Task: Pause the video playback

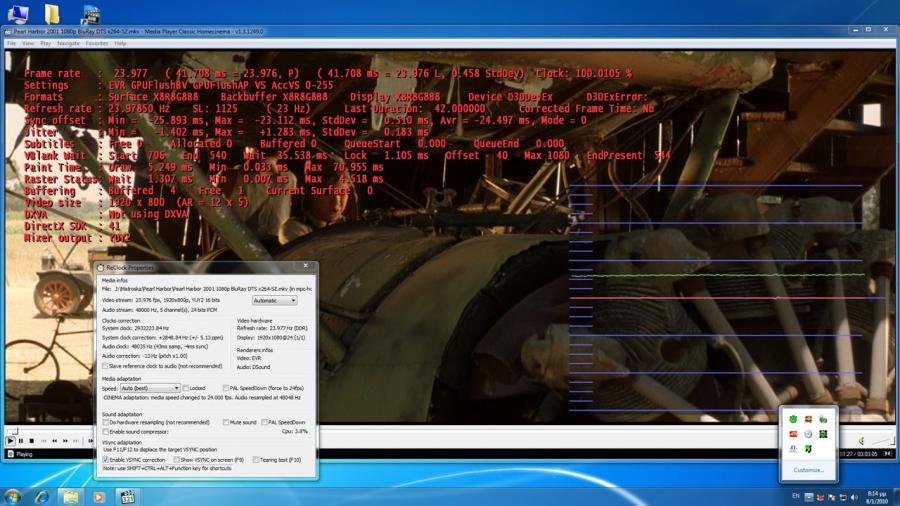Action: (x=21, y=441)
